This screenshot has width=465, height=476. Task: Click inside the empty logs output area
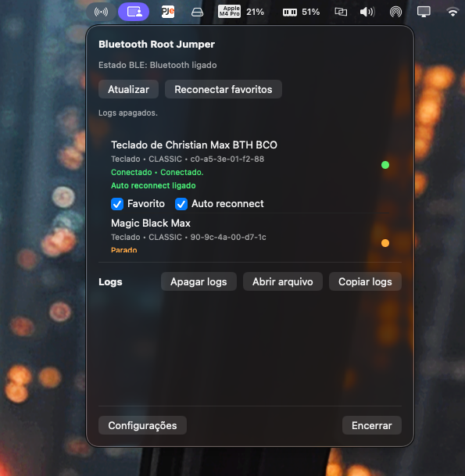pyautogui.click(x=250, y=349)
